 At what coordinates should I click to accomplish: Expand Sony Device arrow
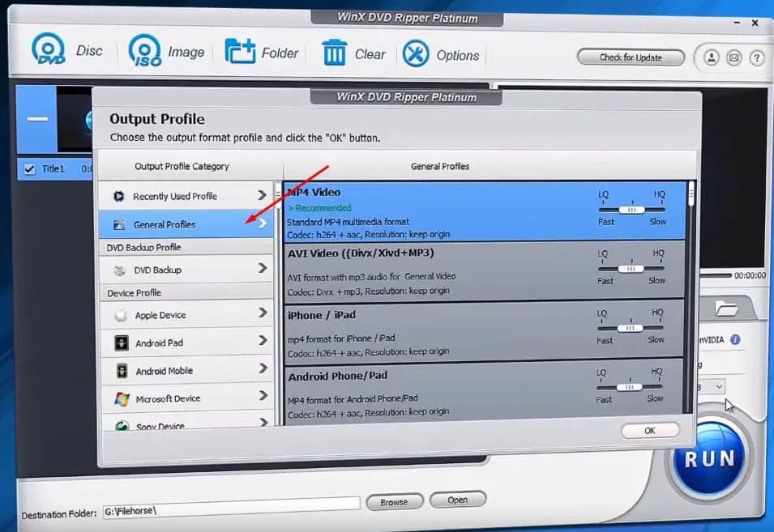(x=263, y=422)
